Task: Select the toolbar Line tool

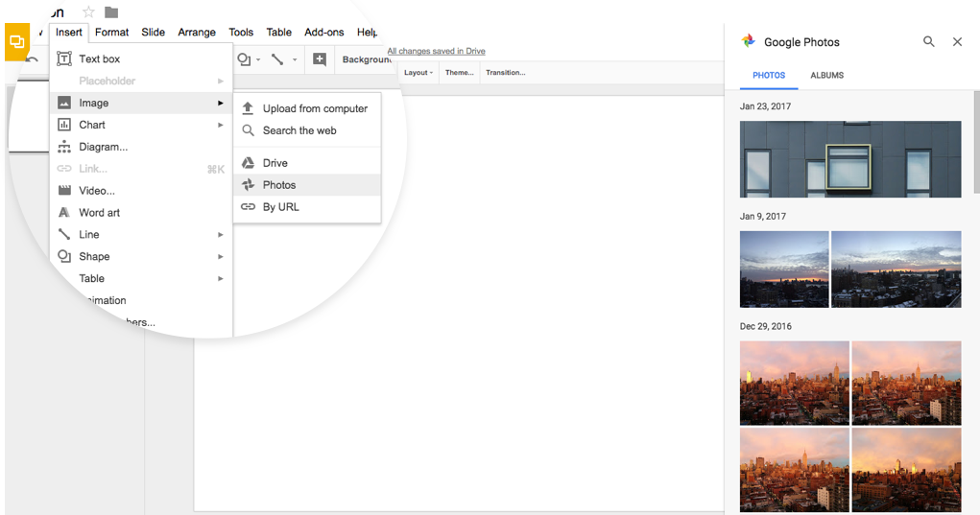Action: coord(276,59)
